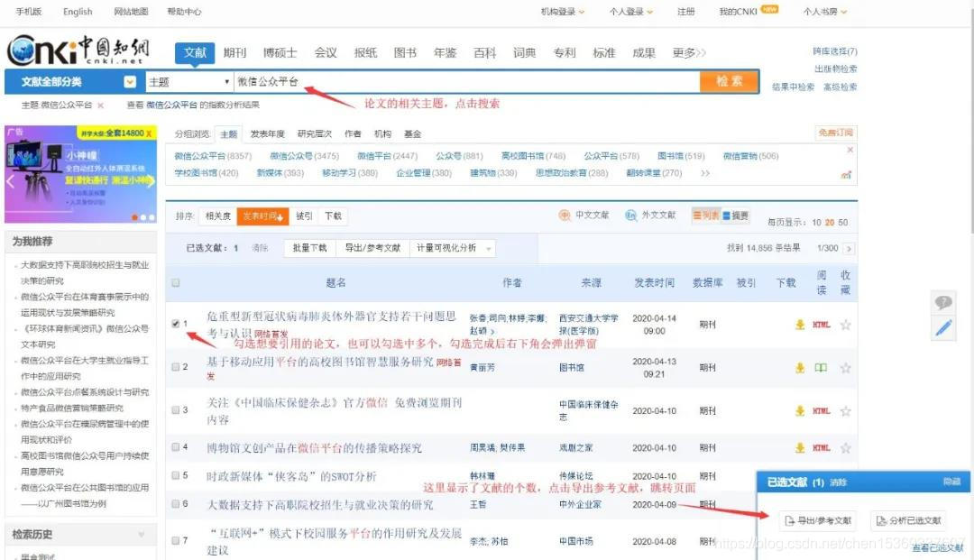Open HTML reading for article row 4

click(822, 448)
